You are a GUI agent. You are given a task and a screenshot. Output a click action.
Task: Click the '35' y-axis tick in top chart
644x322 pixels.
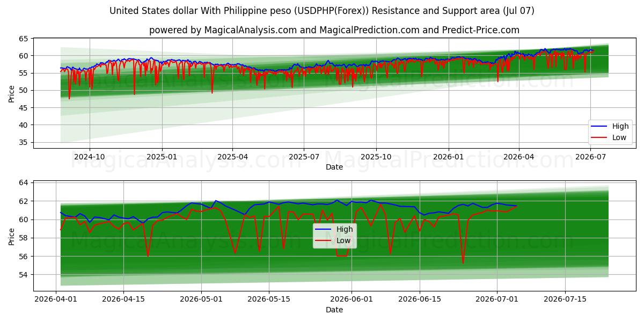24,142
